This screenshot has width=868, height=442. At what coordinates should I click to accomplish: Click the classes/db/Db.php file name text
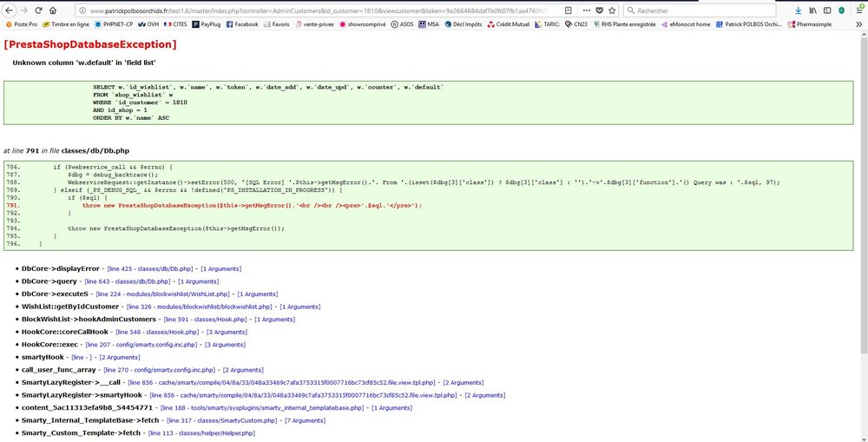tap(95, 150)
